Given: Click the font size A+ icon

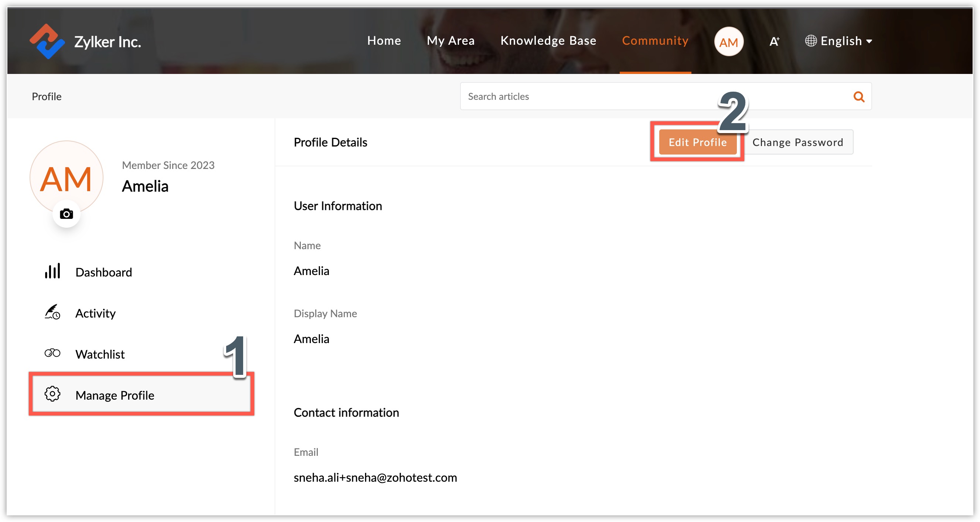Looking at the screenshot, I should coord(774,41).
